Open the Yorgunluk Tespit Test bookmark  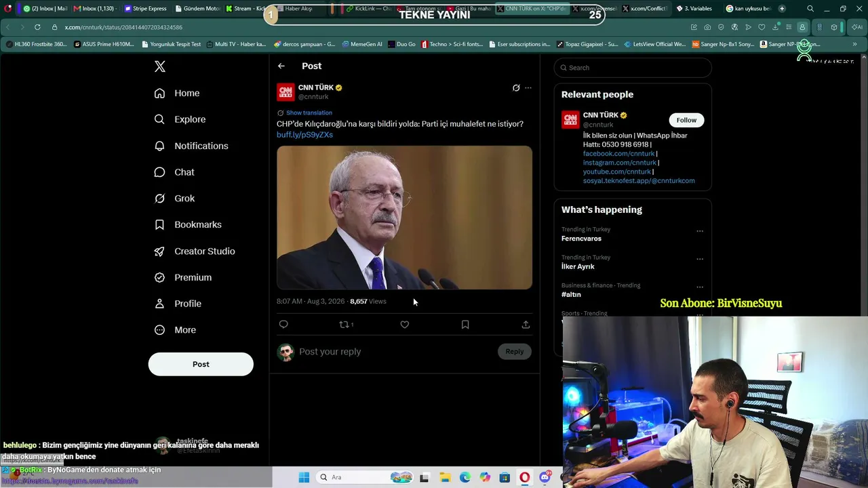point(172,44)
